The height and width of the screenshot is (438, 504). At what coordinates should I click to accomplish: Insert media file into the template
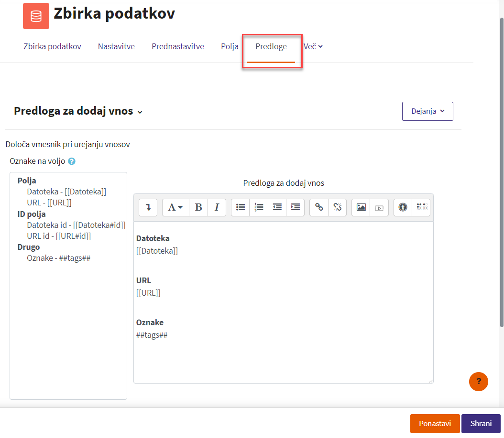[379, 207]
